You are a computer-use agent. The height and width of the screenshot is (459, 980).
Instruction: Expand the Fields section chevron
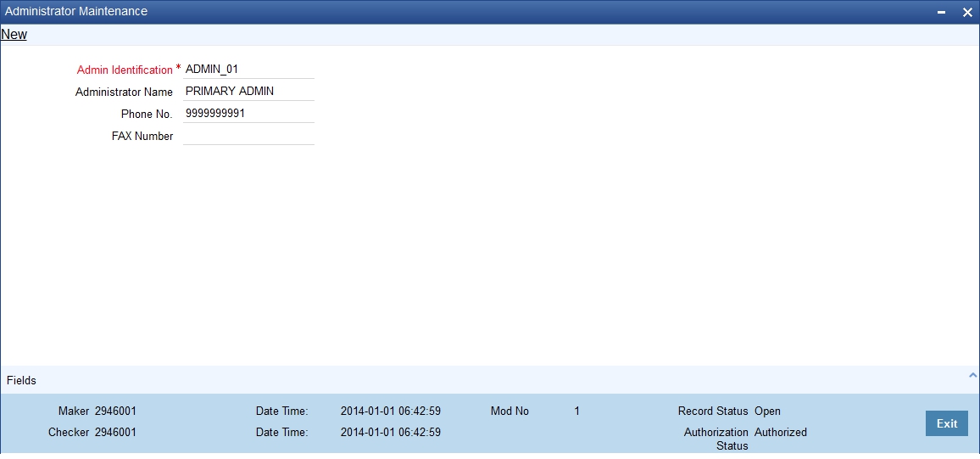972,375
